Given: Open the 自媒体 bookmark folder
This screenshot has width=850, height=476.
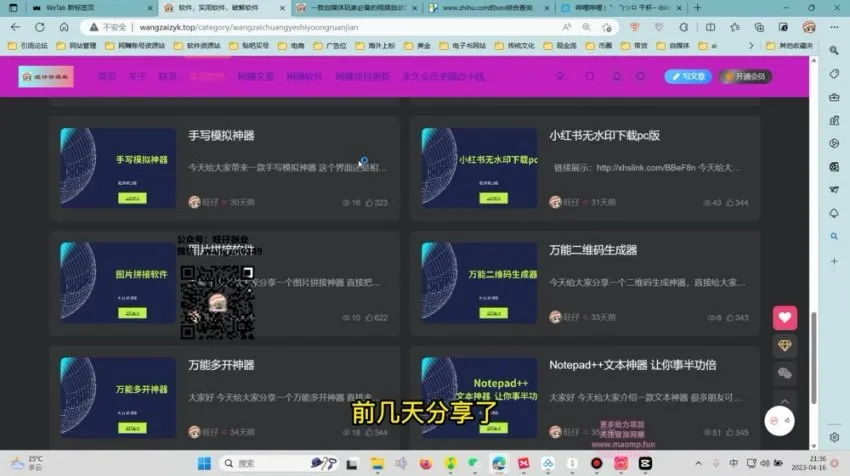Looking at the screenshot, I should click(675, 46).
